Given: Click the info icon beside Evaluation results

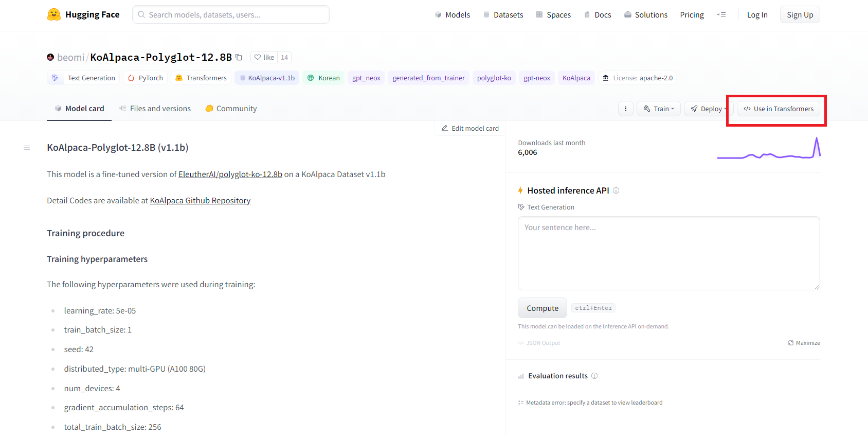Looking at the screenshot, I should pos(594,376).
